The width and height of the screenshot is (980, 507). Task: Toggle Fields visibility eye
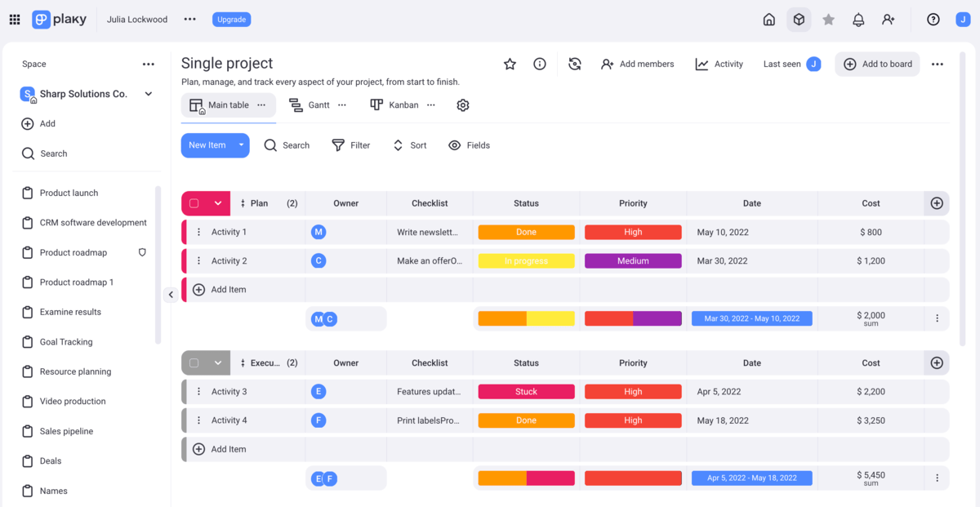[x=455, y=145]
